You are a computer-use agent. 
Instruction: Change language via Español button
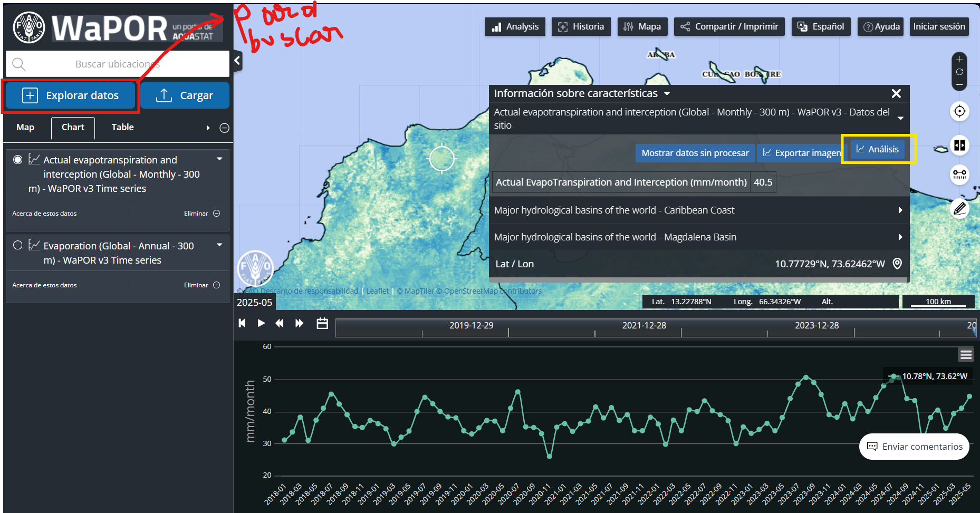click(x=821, y=26)
